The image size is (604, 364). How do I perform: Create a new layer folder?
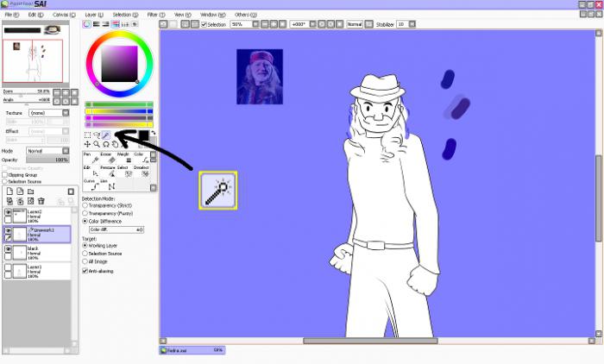pyautogui.click(x=30, y=191)
